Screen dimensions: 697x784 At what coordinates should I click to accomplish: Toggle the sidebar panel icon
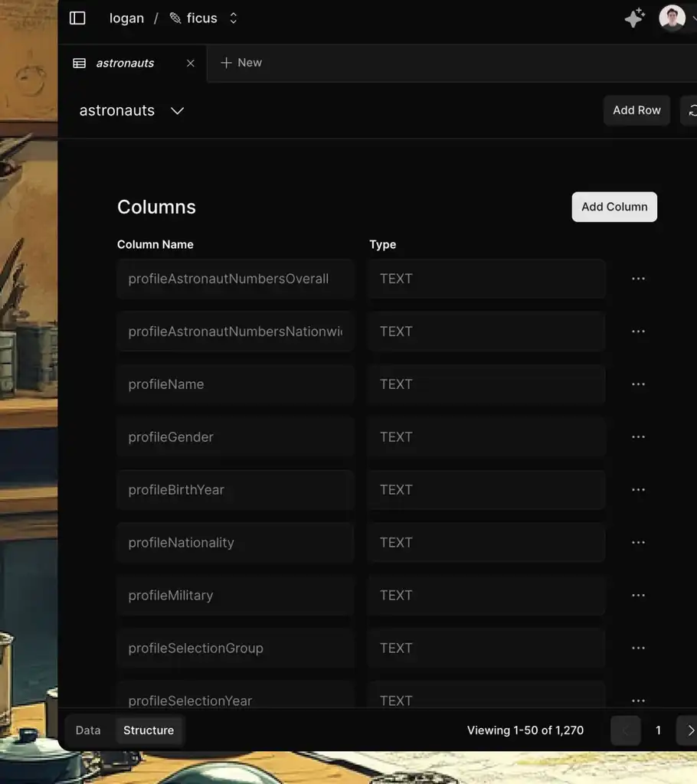[x=77, y=18]
